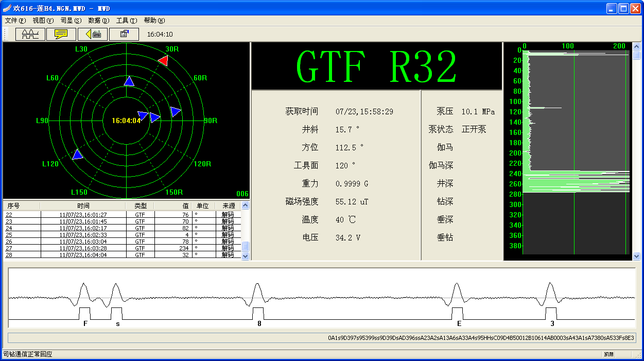Select row timestamped 11/07/23,16:02:17
This screenshot has width=644, height=361.
pyautogui.click(x=122, y=228)
